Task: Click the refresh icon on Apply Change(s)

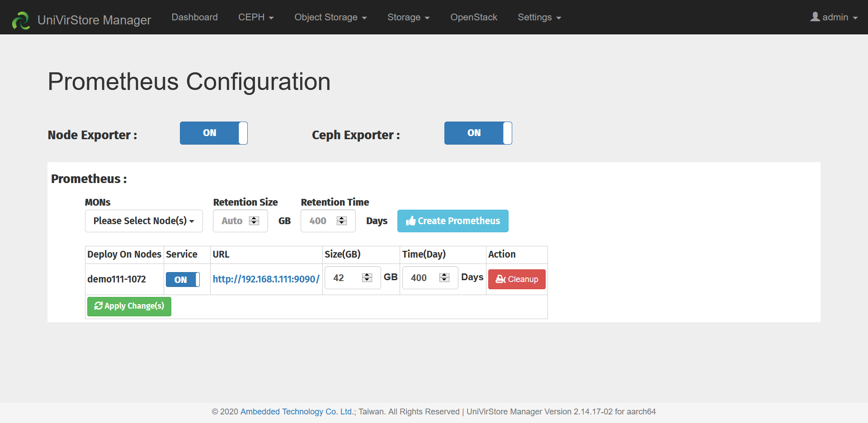Action: [x=98, y=306]
